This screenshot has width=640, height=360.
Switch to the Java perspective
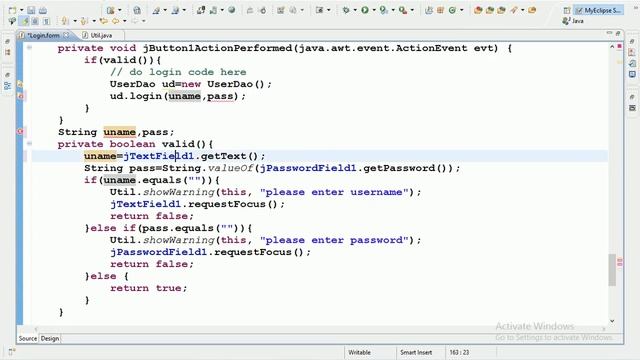pyautogui.click(x=573, y=21)
